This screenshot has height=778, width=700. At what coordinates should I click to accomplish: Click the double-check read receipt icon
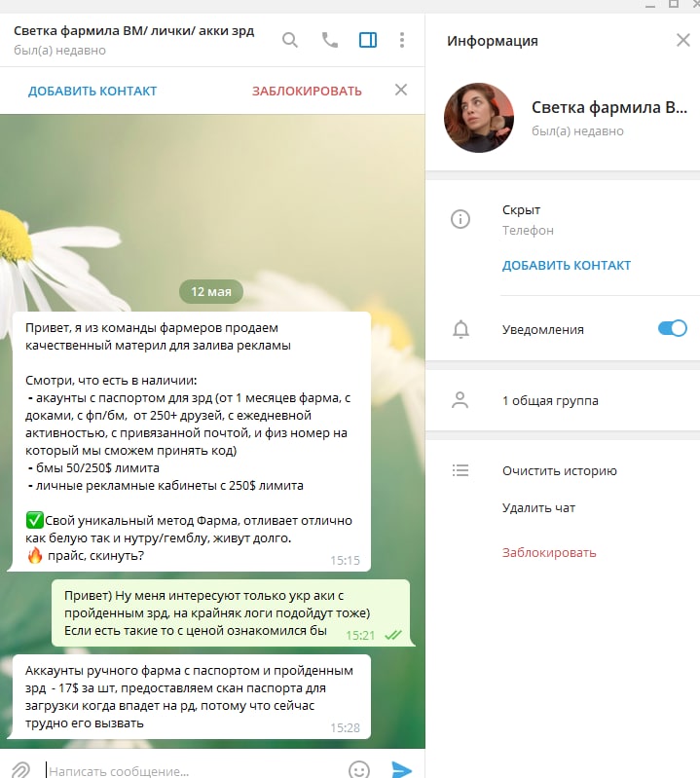393,635
